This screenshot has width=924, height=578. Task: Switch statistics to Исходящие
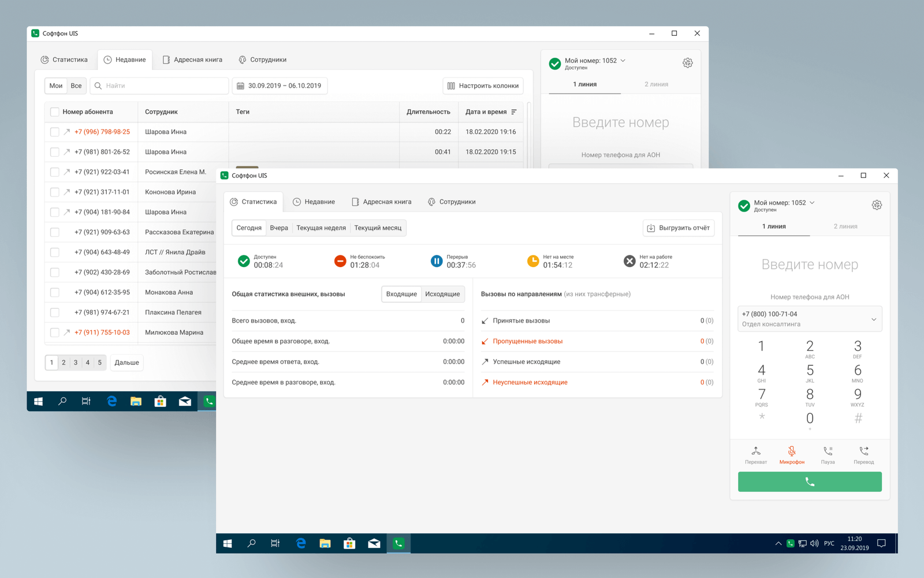pyautogui.click(x=442, y=294)
